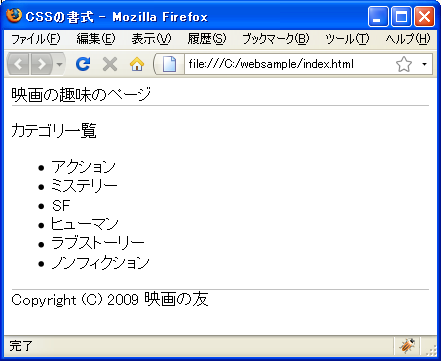441x361 pixels.
Task: Click the Copyright (C) 2009 映画の友 footer text
Action: pos(110,299)
